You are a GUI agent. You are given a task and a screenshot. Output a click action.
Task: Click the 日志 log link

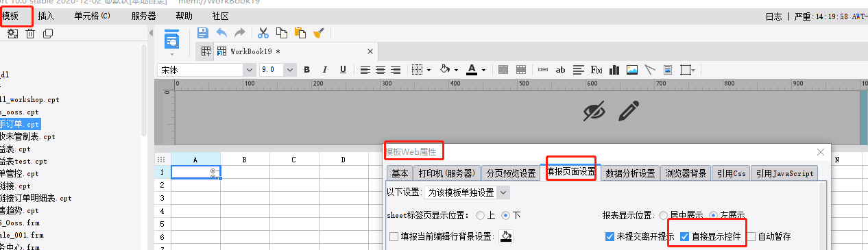point(773,16)
